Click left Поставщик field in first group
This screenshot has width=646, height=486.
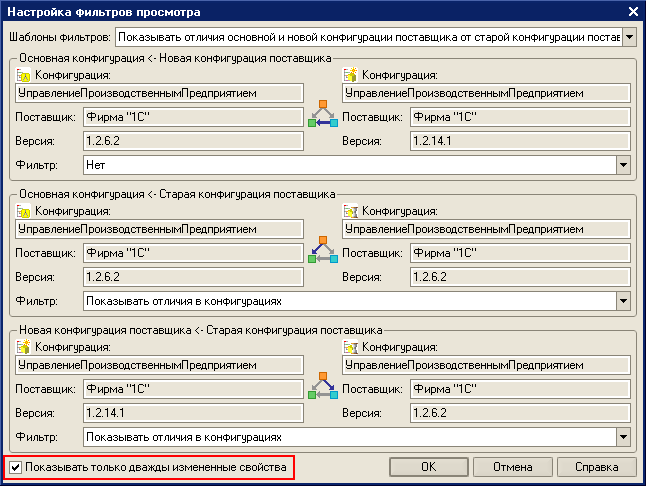(x=193, y=117)
